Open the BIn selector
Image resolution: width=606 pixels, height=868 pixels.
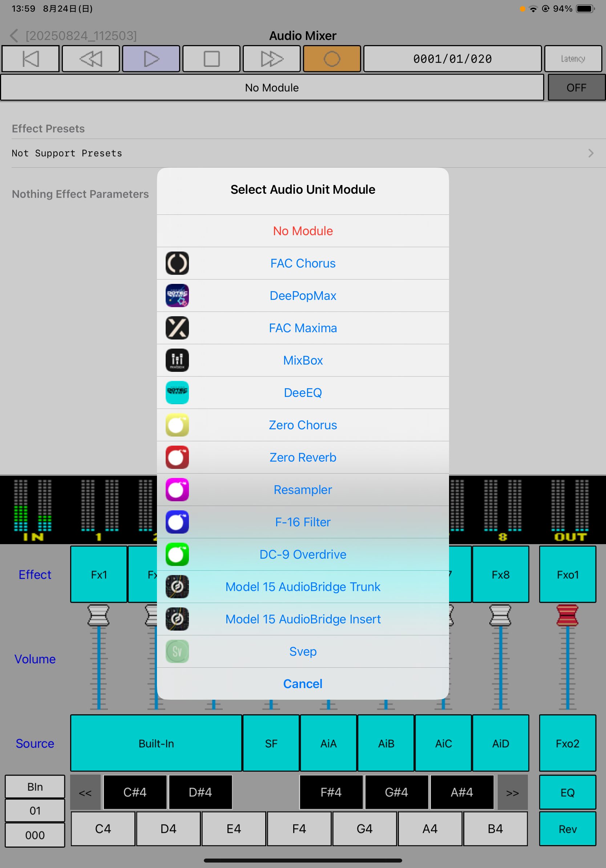pos(35,787)
